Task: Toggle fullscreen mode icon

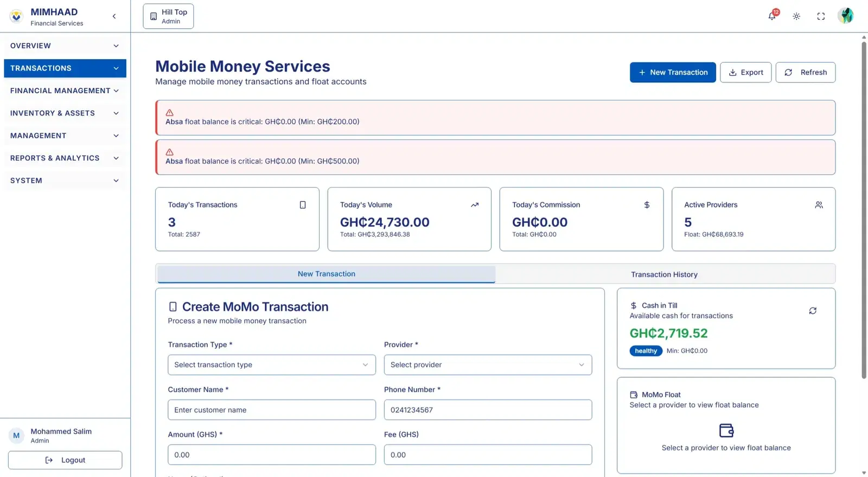Action: tap(821, 16)
